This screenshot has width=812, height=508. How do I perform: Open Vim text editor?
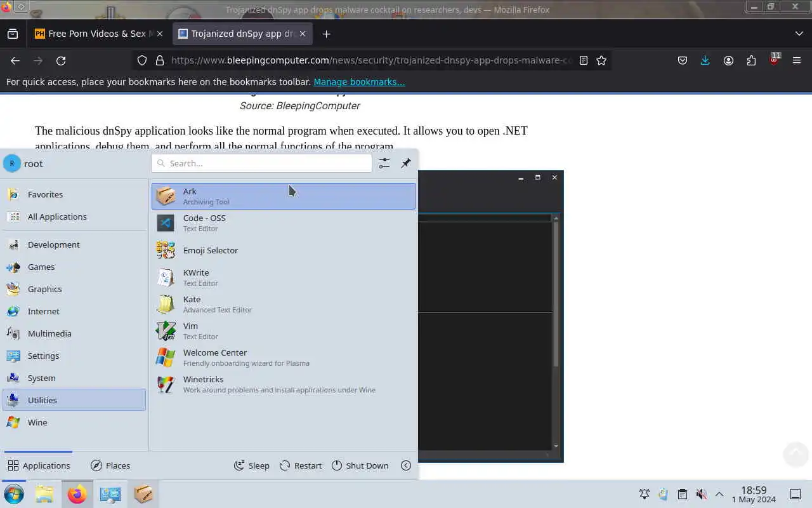283,331
